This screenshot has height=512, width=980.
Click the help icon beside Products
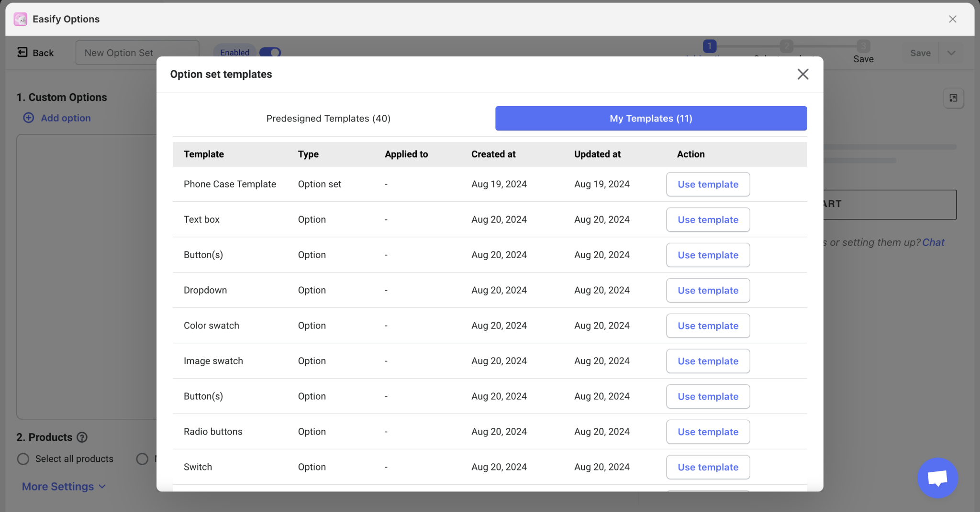[x=82, y=437]
